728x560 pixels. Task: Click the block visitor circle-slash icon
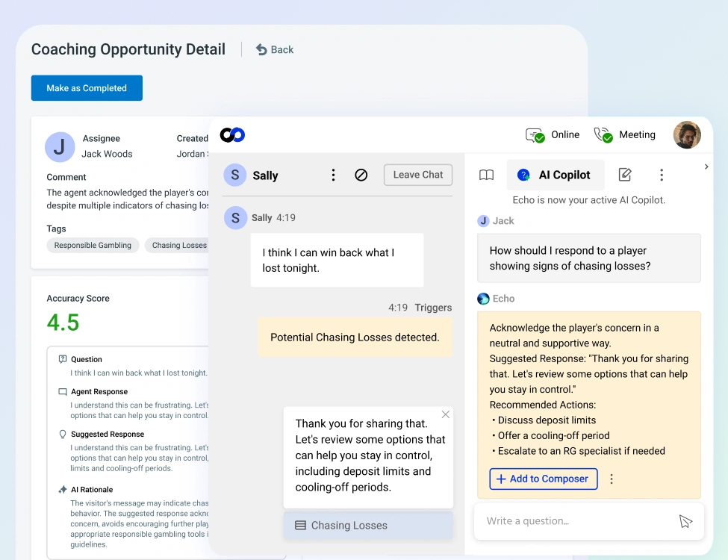tap(361, 175)
